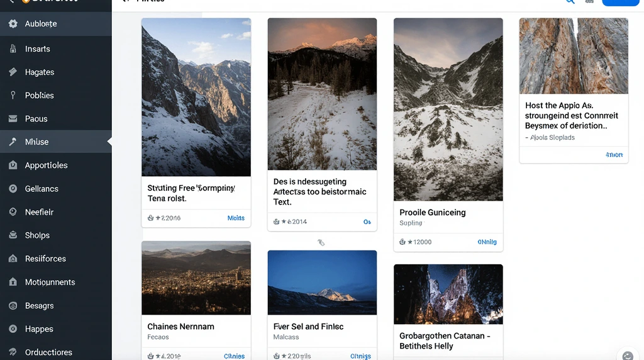Click the blue button in top-right corner

(620, 2)
